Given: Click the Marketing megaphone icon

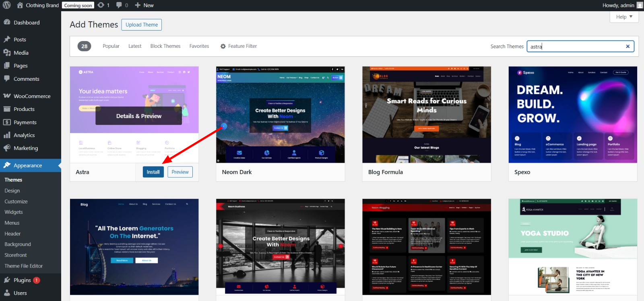Looking at the screenshot, I should (7, 148).
